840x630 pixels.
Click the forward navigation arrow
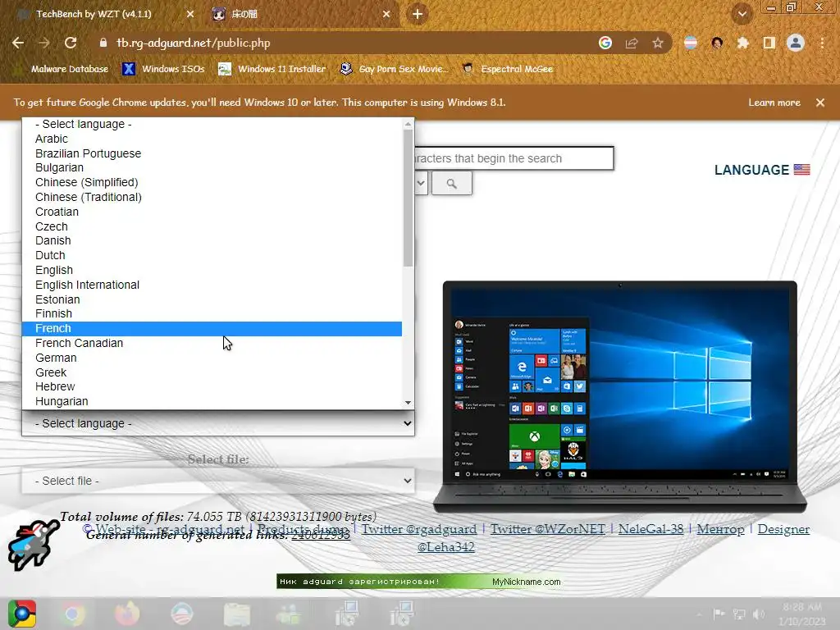click(x=44, y=43)
